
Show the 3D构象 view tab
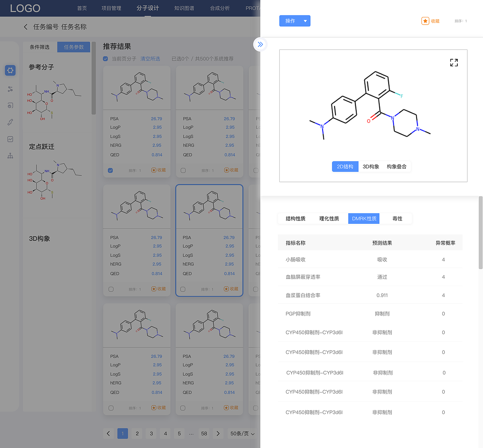tap(371, 166)
